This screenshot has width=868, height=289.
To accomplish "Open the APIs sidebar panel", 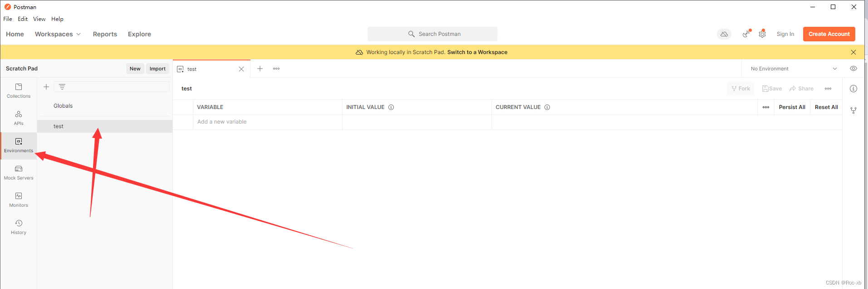I will pyautogui.click(x=19, y=118).
